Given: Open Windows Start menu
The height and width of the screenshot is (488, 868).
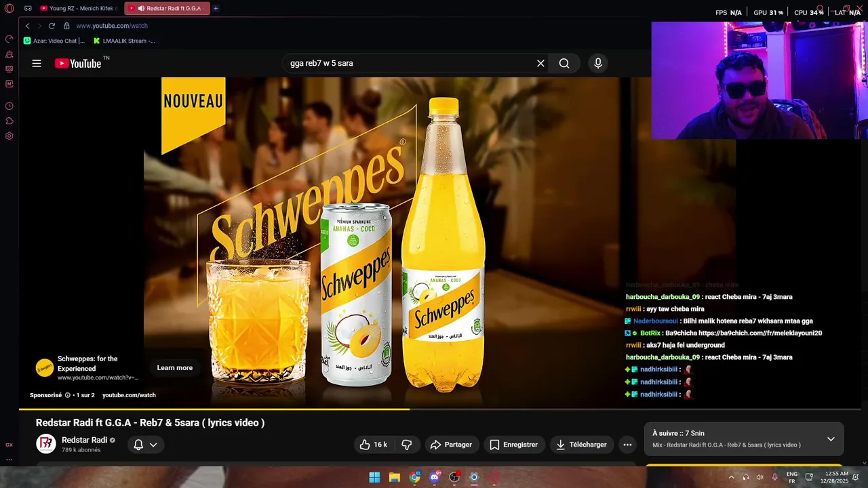Looking at the screenshot, I should tap(374, 477).
